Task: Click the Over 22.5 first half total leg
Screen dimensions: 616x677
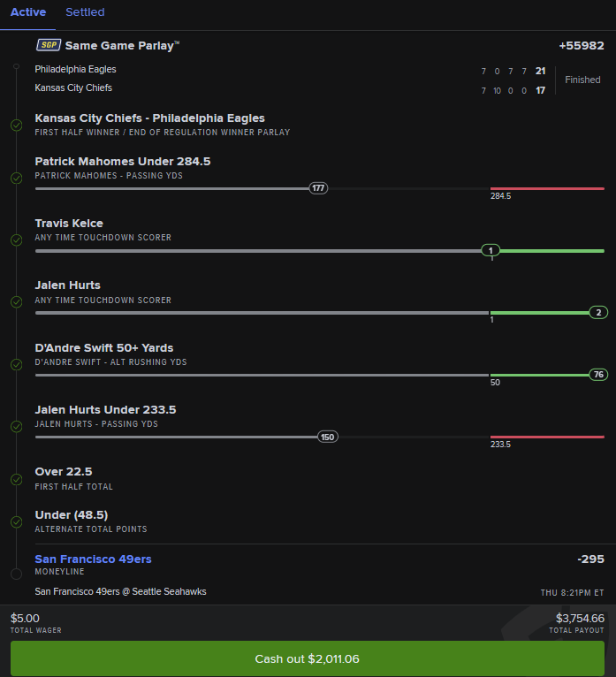Action: point(64,471)
